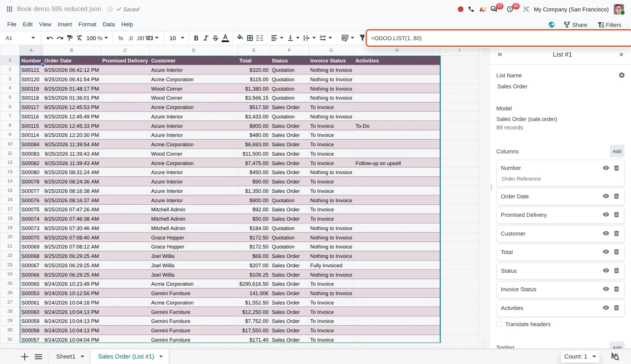Open the Format menu
The height and width of the screenshot is (364, 631).
point(87,24)
